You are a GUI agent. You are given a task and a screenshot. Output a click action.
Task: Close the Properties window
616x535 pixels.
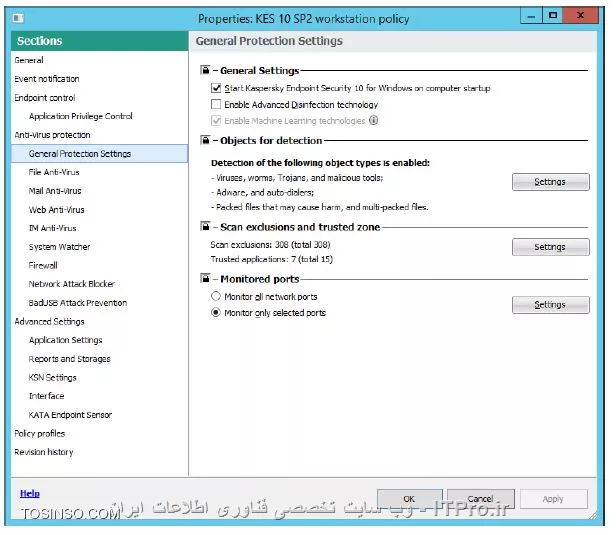[x=581, y=16]
